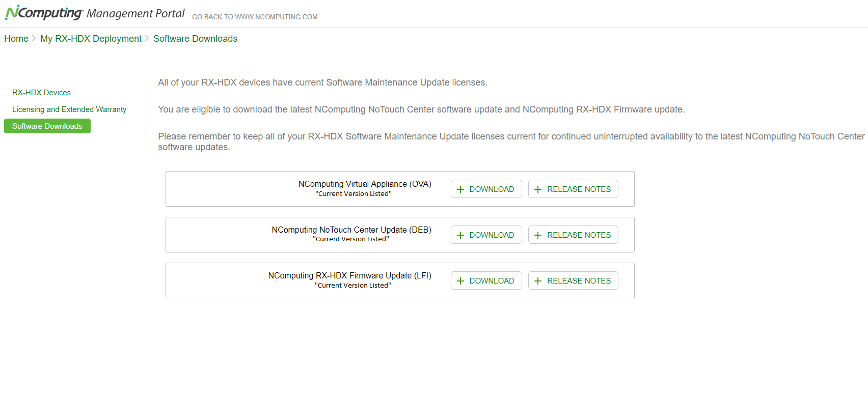Image resolution: width=868 pixels, height=395 pixels.
Task: Open My RX-HDX Deployment breadcrumb
Action: pyautogui.click(x=91, y=39)
